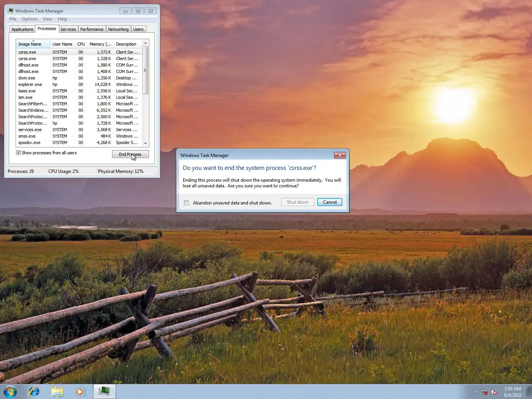Select the csrss.exe row using 1,328 K
Image resolution: width=532 pixels, height=399 pixels.
point(79,59)
